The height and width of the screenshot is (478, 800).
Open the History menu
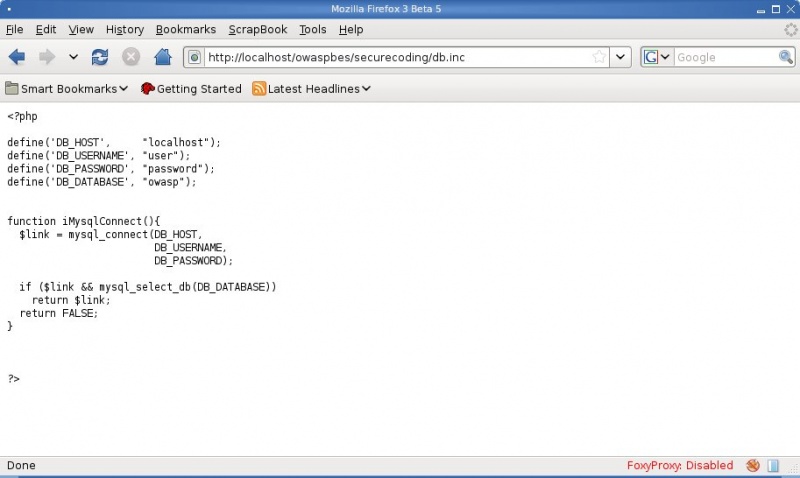pyautogui.click(x=125, y=30)
